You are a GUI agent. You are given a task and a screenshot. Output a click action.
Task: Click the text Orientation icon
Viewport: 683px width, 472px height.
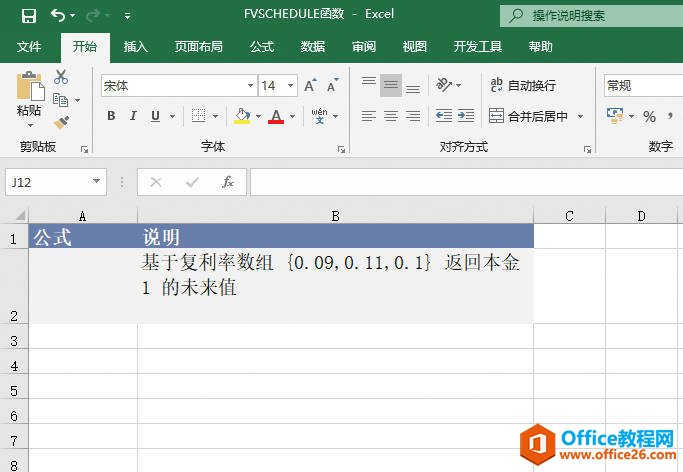click(x=444, y=84)
